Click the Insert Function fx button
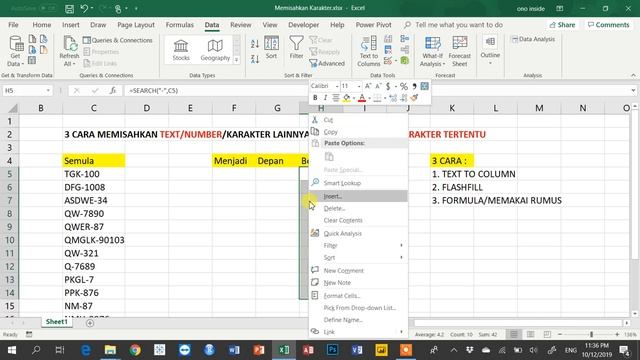640x360 pixels. (113, 91)
